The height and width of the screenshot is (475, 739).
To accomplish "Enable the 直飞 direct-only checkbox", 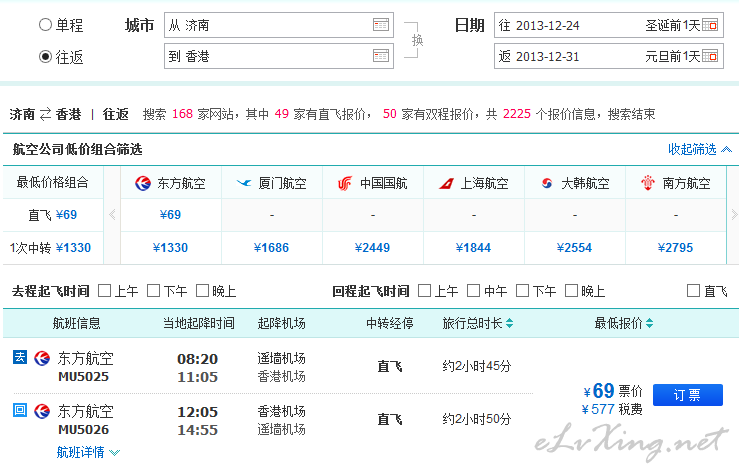I will click(x=693, y=291).
